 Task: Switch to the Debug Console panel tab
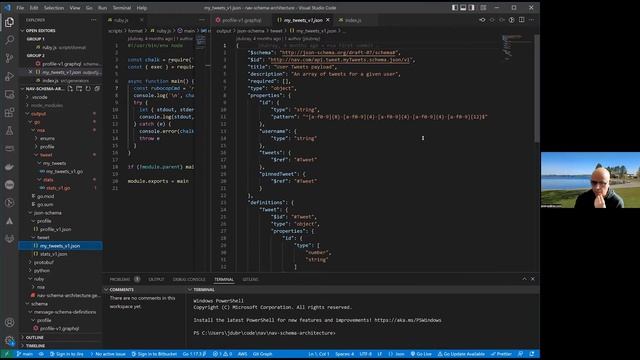(x=189, y=279)
